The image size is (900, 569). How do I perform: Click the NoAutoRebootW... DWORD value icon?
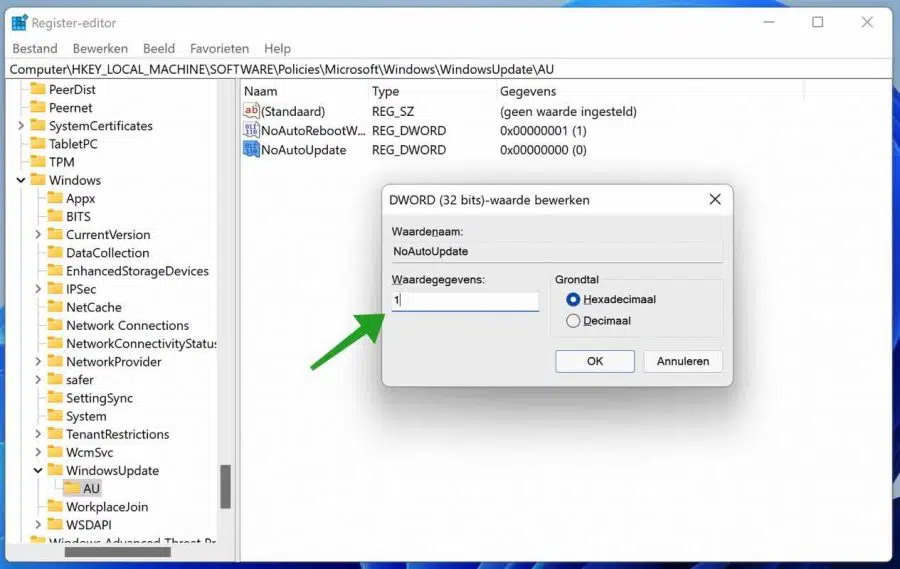pyautogui.click(x=251, y=130)
